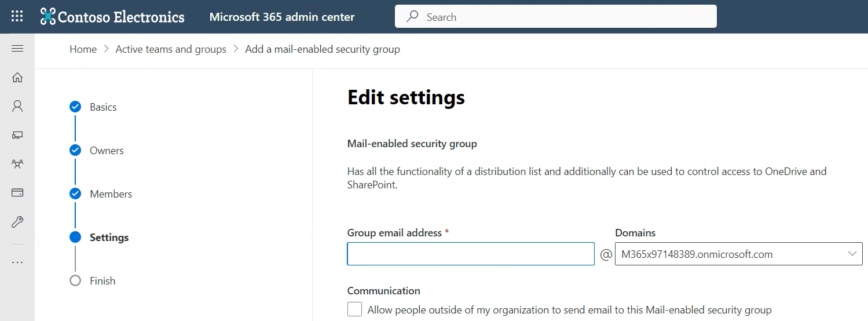This screenshot has height=321, width=868.
Task: Select the Finish wizard step
Action: coord(102,281)
